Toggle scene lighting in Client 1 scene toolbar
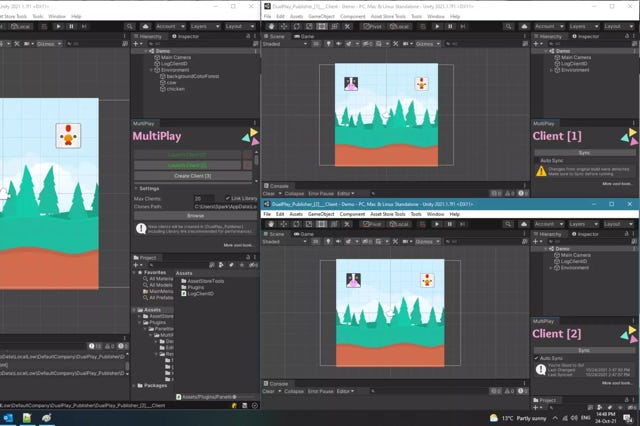Screen dimensions: 640x426 click(328, 44)
